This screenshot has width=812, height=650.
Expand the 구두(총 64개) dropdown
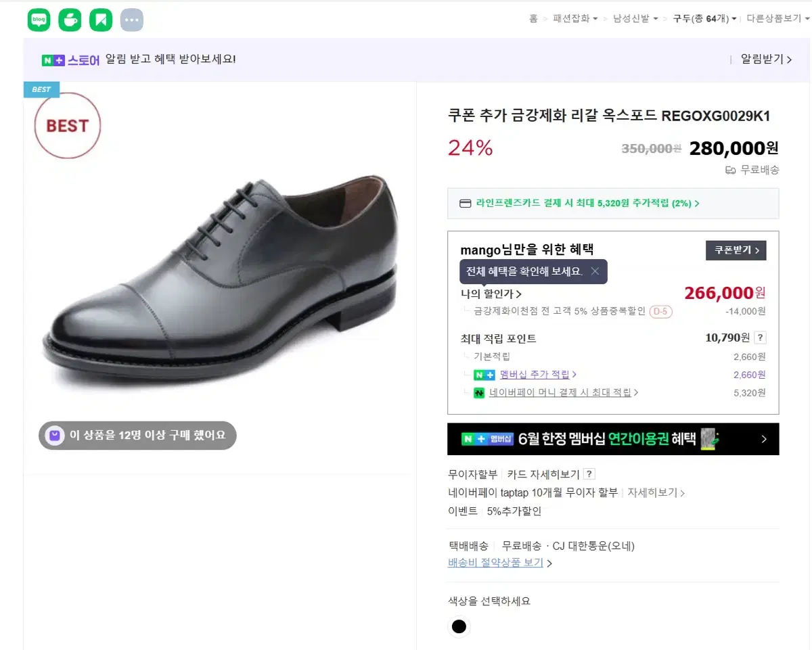(x=704, y=18)
